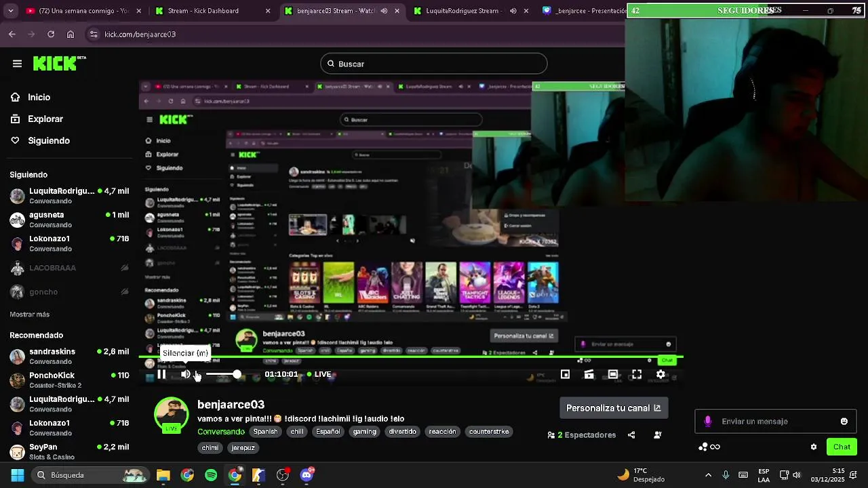Click the green Chat send button

point(842,447)
